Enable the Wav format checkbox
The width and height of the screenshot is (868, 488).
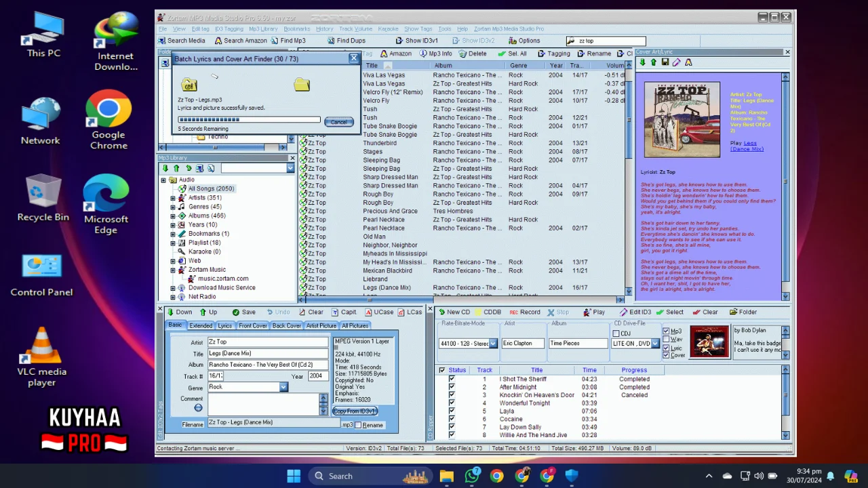[x=666, y=340]
